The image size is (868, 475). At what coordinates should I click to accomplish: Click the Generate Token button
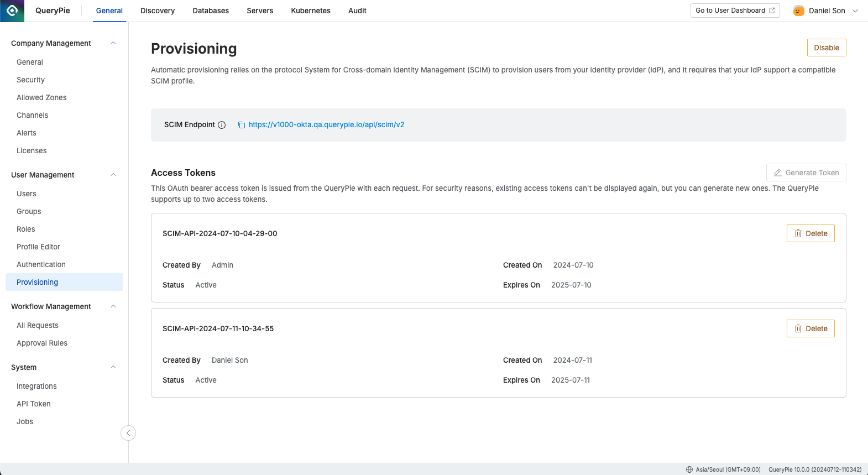coord(806,173)
